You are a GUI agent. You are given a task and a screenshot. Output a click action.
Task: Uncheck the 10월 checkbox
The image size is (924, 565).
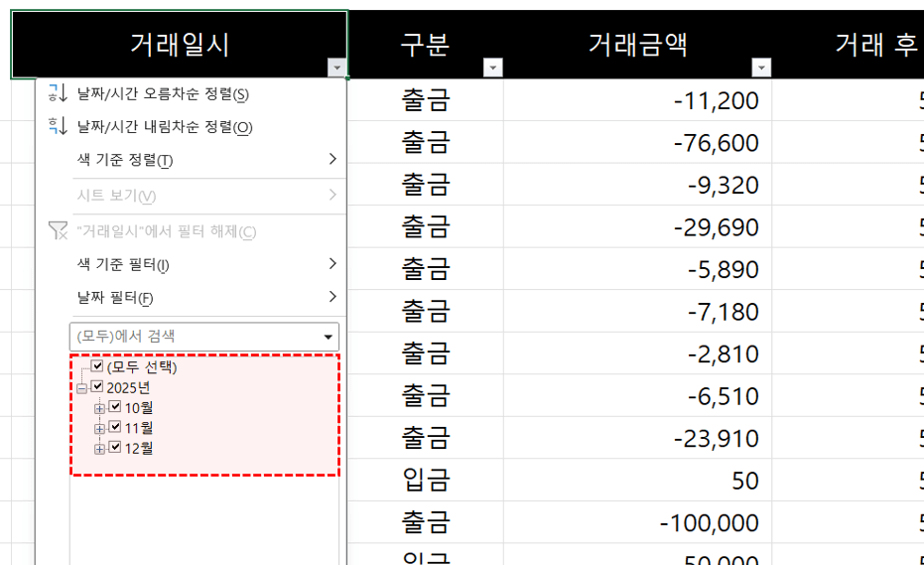coord(115,407)
